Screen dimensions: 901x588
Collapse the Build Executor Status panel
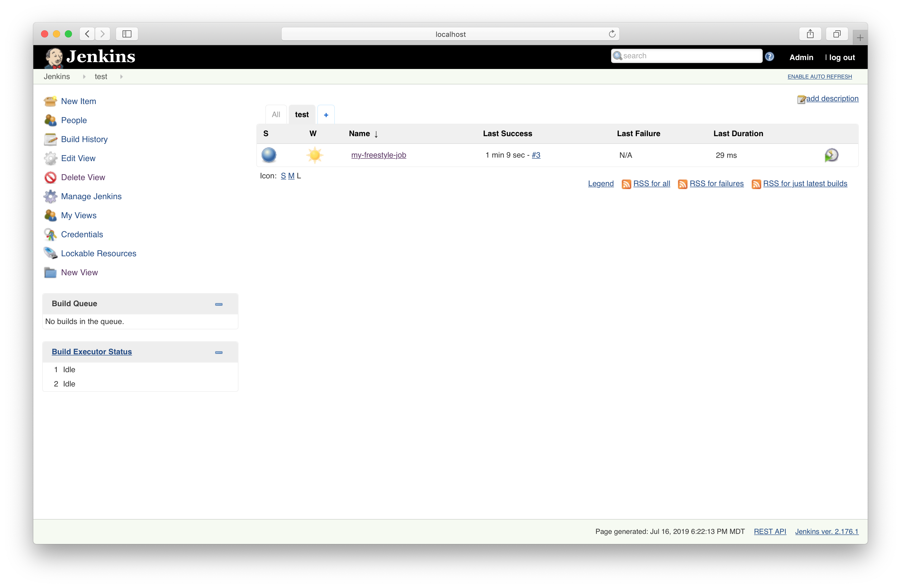[219, 352]
